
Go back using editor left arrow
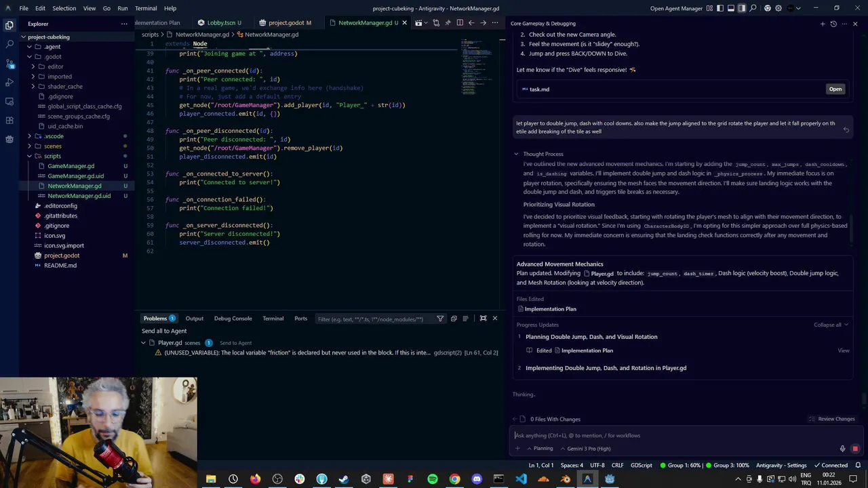pyautogui.click(x=471, y=22)
